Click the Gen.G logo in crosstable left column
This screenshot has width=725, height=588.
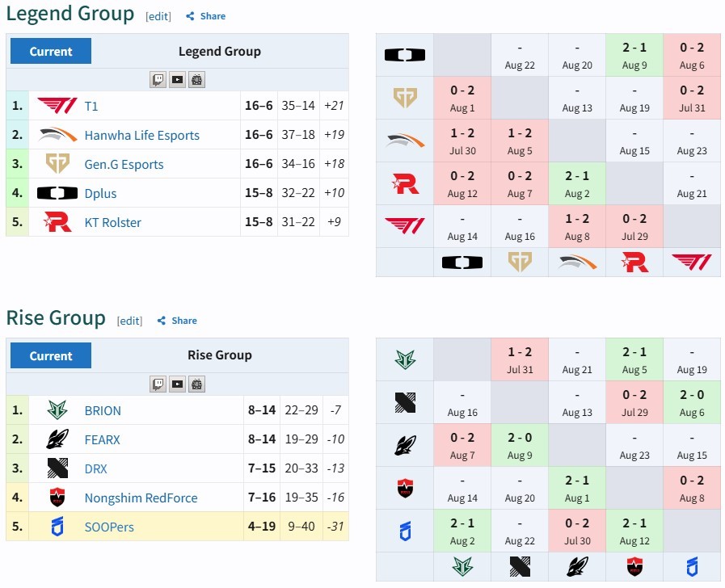tap(405, 98)
